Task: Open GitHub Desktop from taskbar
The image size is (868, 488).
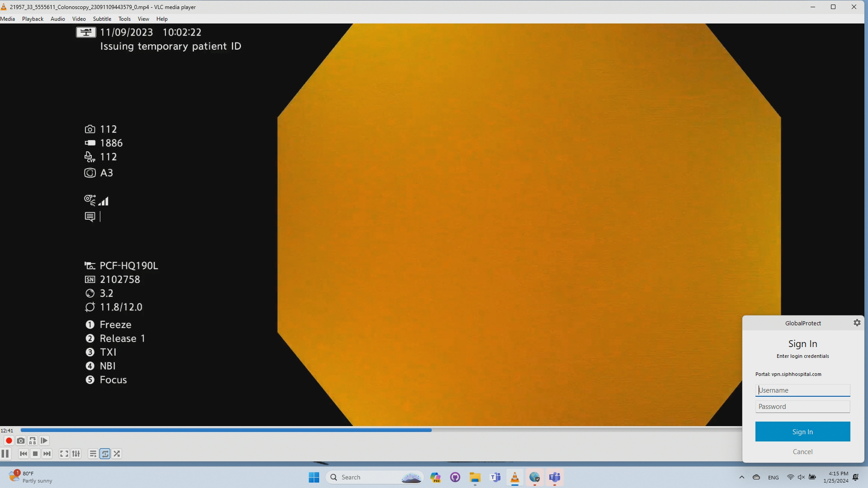Action: tap(455, 477)
